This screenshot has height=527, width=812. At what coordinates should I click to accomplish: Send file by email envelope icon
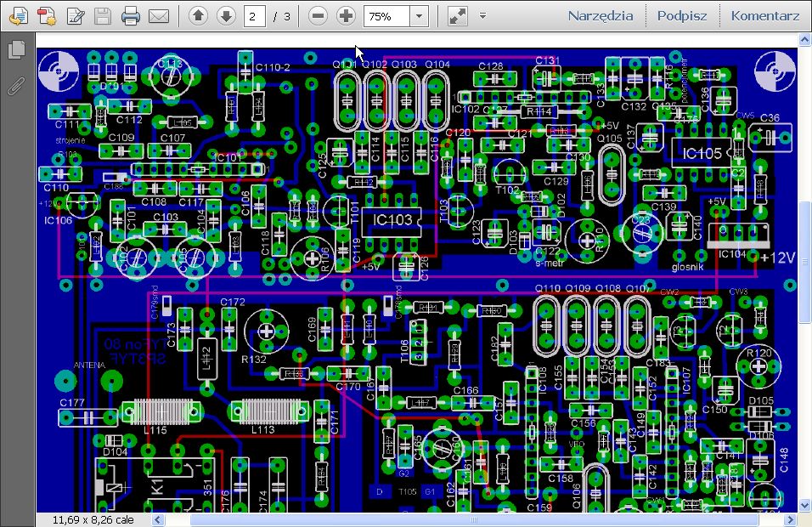click(158, 16)
